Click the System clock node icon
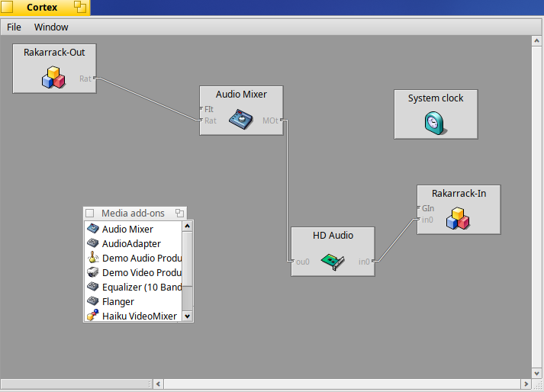The image size is (544, 392). pyautogui.click(x=434, y=123)
